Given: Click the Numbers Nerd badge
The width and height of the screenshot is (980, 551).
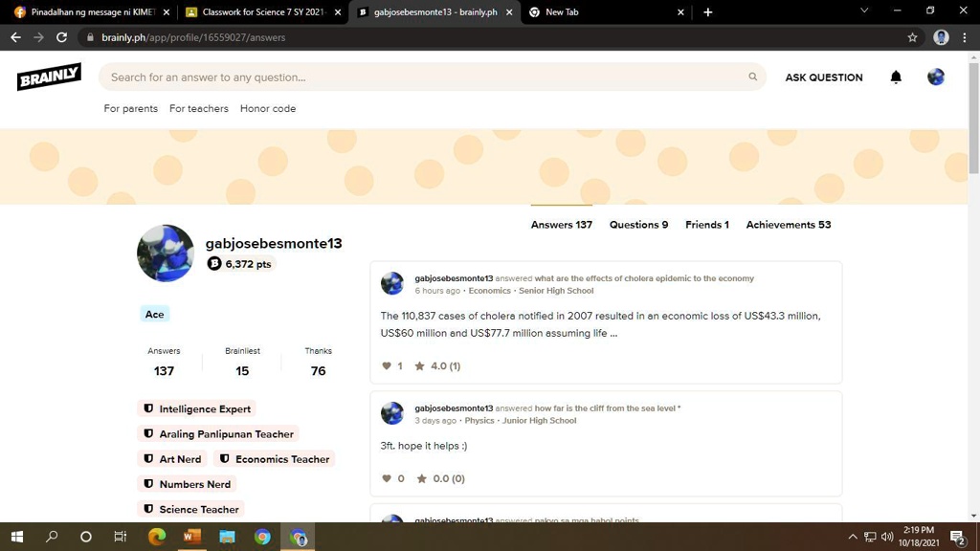Looking at the screenshot, I should (187, 483).
